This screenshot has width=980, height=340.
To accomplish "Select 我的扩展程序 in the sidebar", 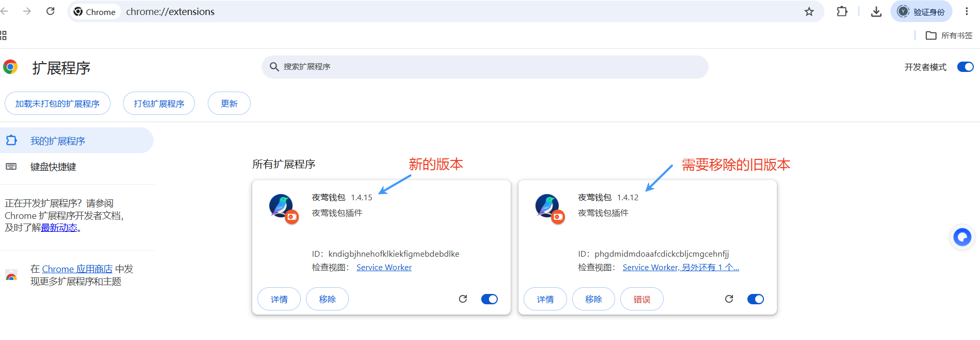I will [x=76, y=140].
